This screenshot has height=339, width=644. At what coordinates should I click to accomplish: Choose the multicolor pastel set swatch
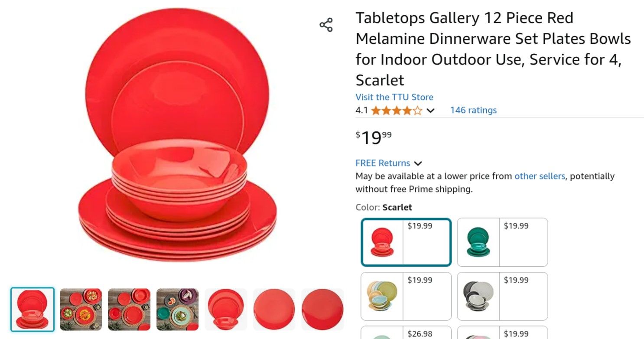pos(406,296)
